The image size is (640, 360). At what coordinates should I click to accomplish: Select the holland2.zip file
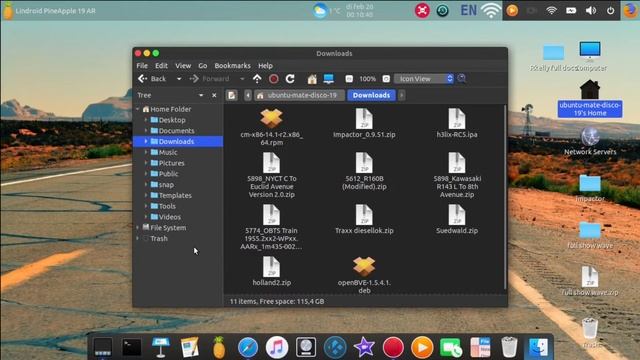[x=271, y=271]
